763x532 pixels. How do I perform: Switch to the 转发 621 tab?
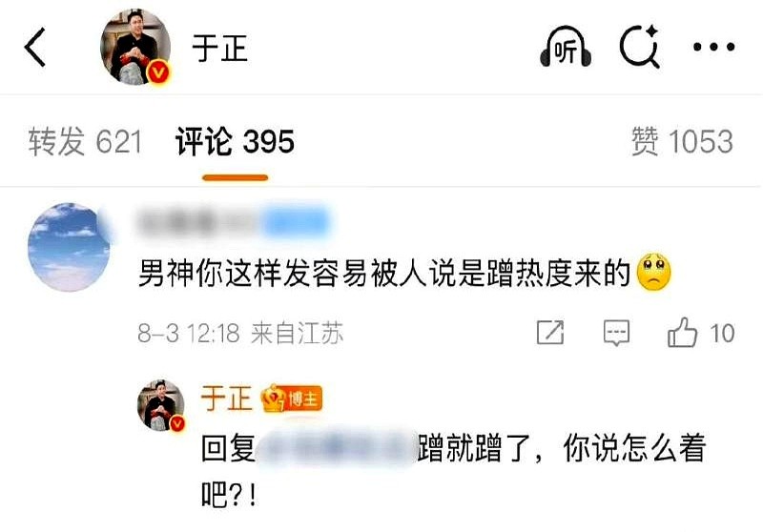tap(85, 142)
